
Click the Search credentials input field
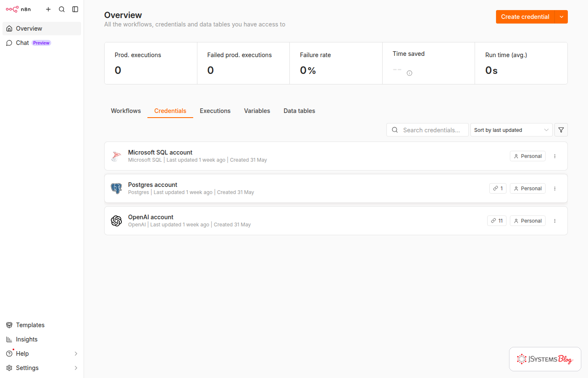[428, 130]
